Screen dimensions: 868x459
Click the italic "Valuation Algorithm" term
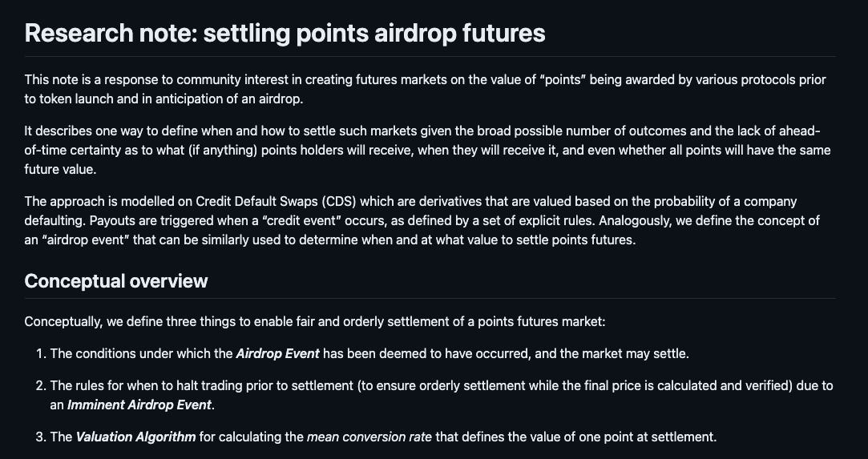[135, 437]
